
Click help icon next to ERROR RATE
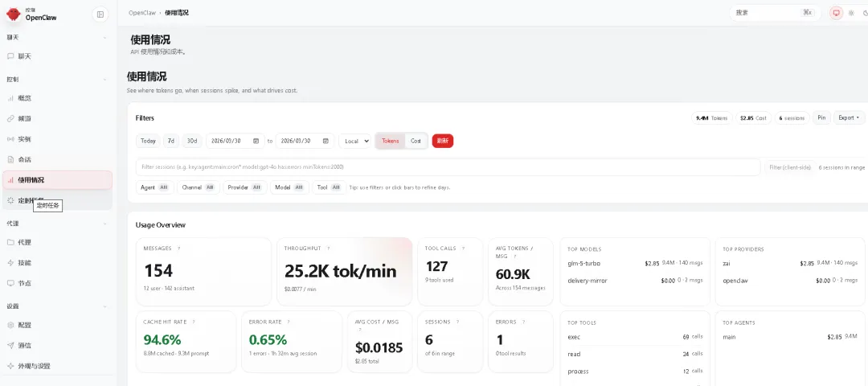(x=289, y=322)
